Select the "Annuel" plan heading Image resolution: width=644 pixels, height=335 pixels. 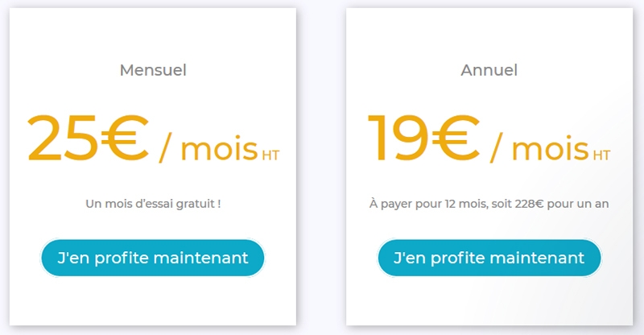[x=489, y=70]
